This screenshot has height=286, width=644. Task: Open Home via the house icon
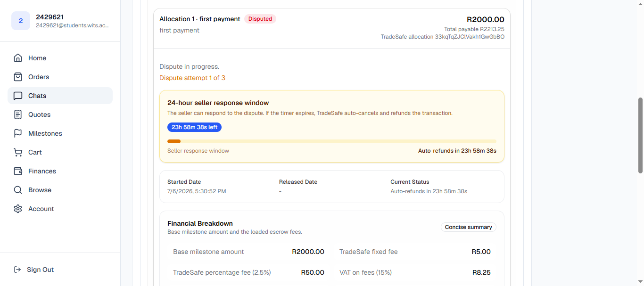pyautogui.click(x=18, y=58)
